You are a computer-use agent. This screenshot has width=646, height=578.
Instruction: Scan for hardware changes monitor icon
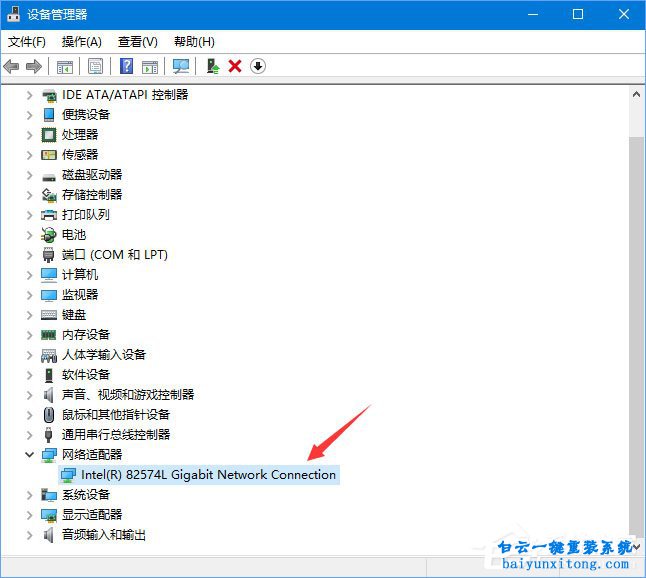coord(181,66)
